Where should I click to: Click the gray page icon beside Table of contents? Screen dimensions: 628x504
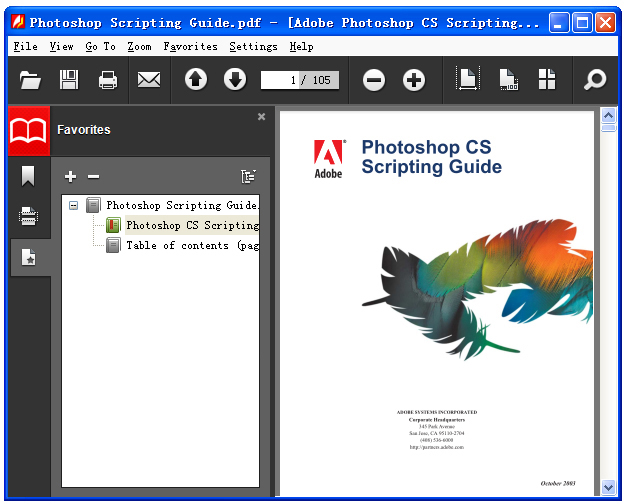point(113,245)
